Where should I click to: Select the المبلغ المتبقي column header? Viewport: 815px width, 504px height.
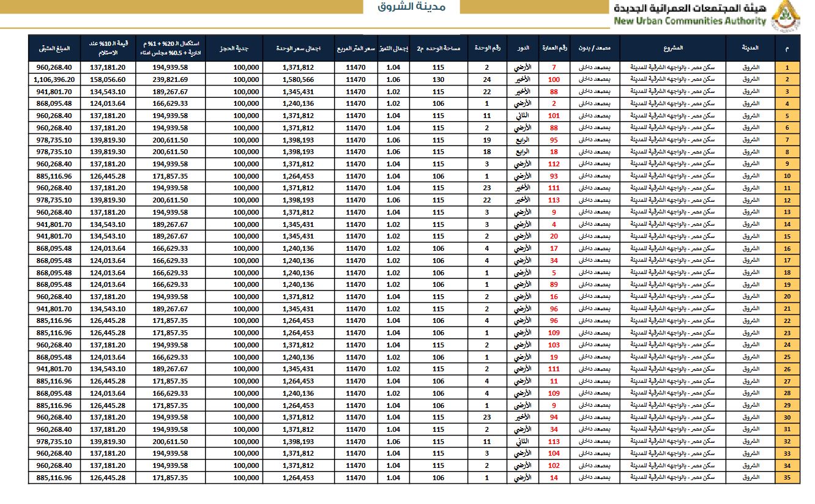coord(54,48)
